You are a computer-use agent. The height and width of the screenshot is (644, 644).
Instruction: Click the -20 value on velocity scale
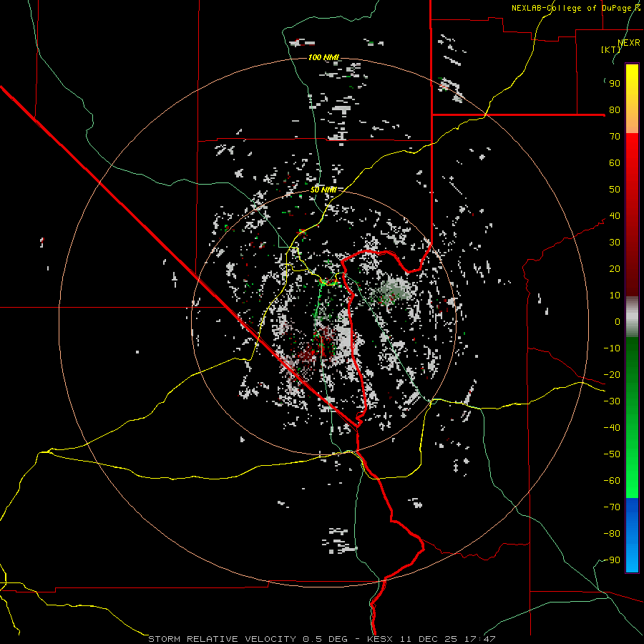click(x=612, y=375)
